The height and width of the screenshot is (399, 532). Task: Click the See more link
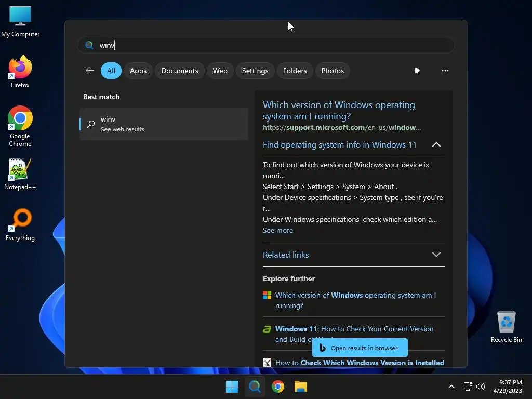278,230
